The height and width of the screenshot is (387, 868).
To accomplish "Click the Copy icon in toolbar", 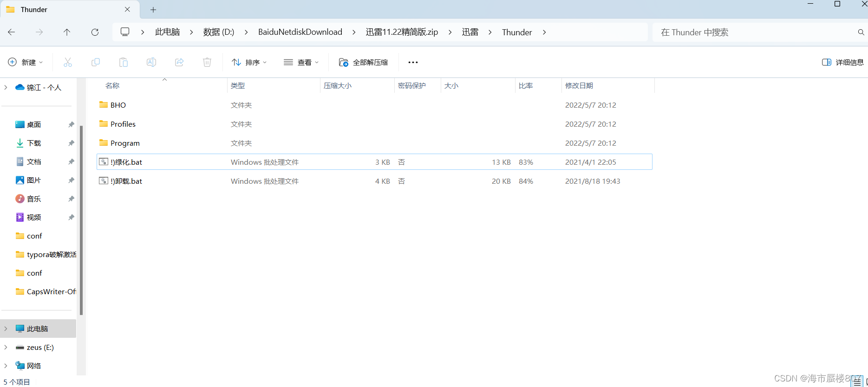I will tap(96, 62).
